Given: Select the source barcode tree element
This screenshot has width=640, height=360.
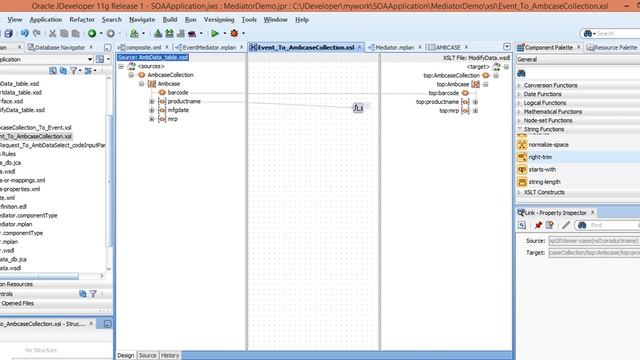Looking at the screenshot, I should click(x=178, y=93).
